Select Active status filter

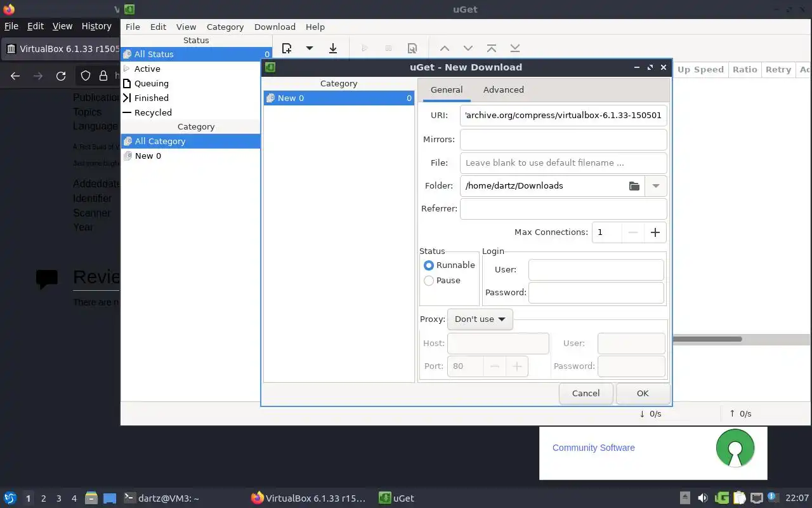[197, 69]
